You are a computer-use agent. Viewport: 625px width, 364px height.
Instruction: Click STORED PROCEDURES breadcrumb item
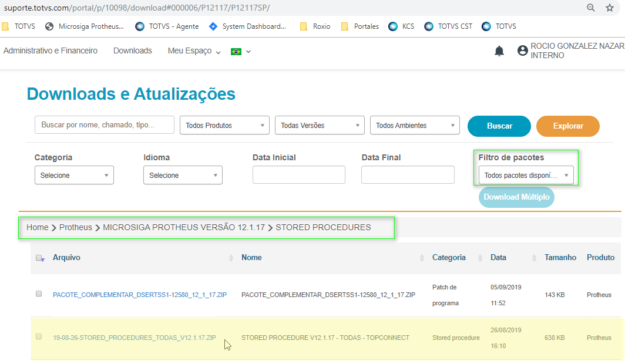point(323,227)
